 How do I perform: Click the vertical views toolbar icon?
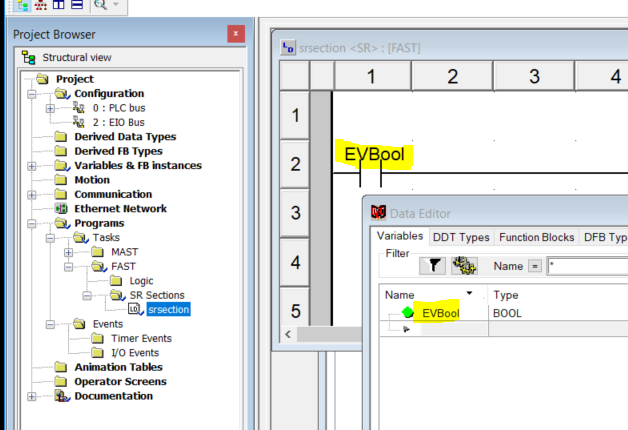click(58, 4)
